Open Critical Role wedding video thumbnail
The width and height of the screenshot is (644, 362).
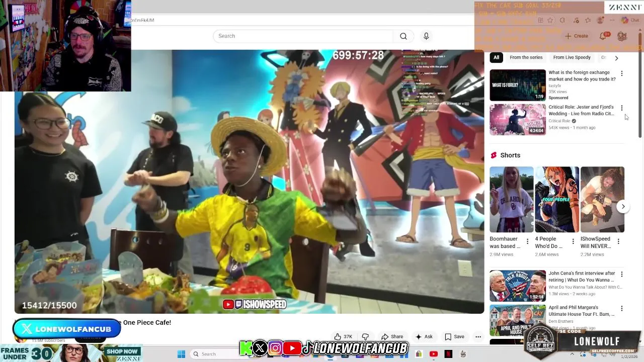[x=518, y=120]
